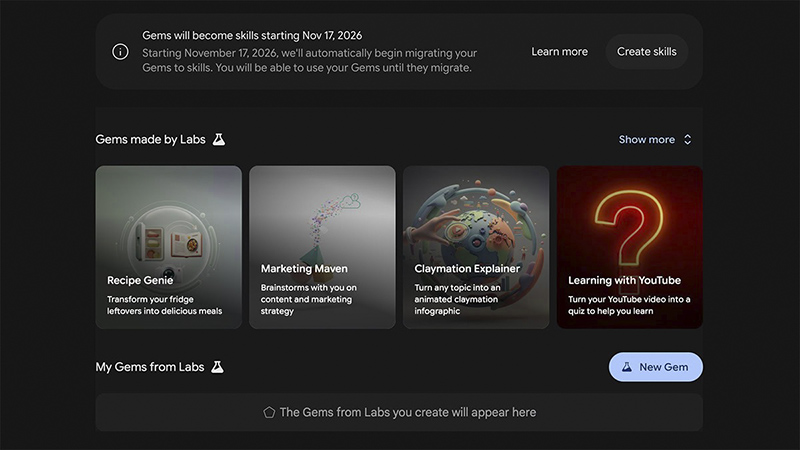Click the flask icon beside Gems made by Labs
800x450 pixels.
click(219, 139)
